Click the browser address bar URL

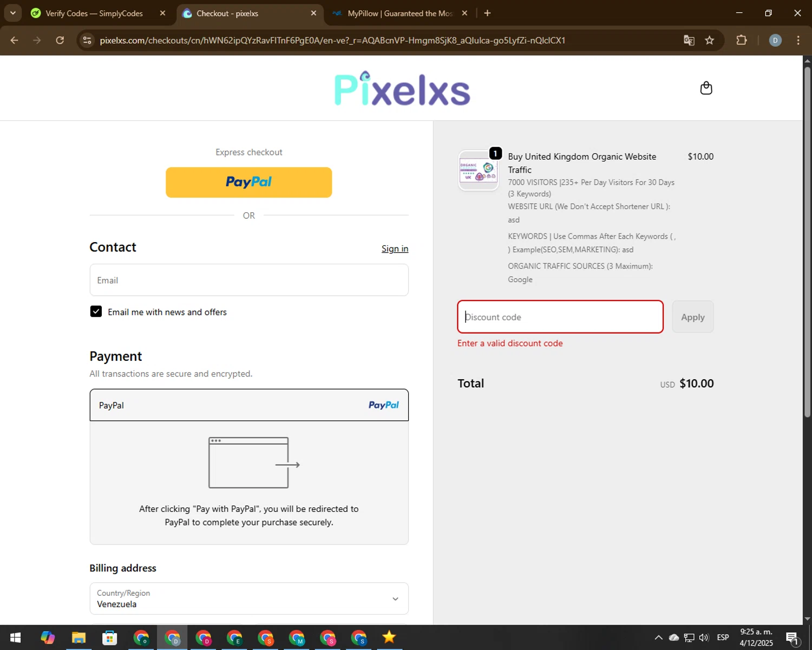tap(332, 40)
